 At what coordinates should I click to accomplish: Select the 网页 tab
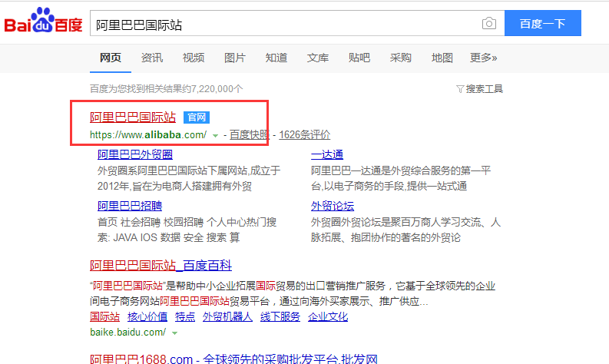tap(111, 58)
